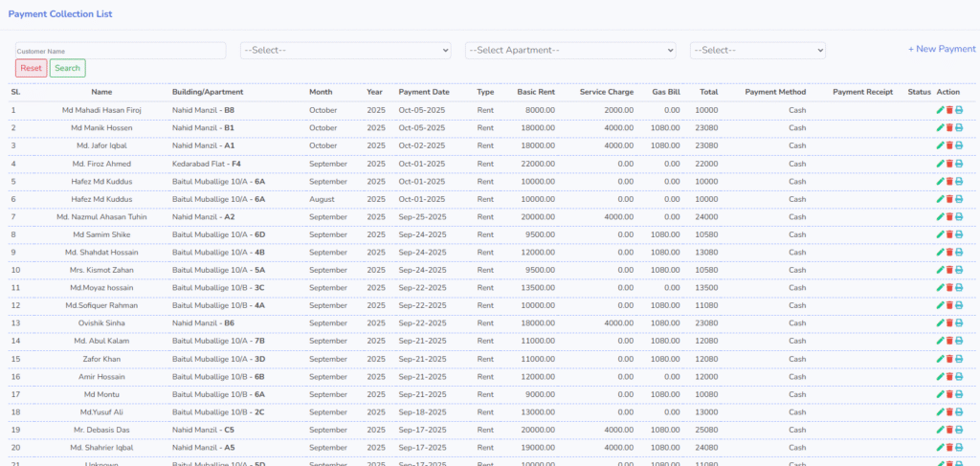The height and width of the screenshot is (466, 980).
Task: Click the Payment Date column header
Action: point(424,92)
